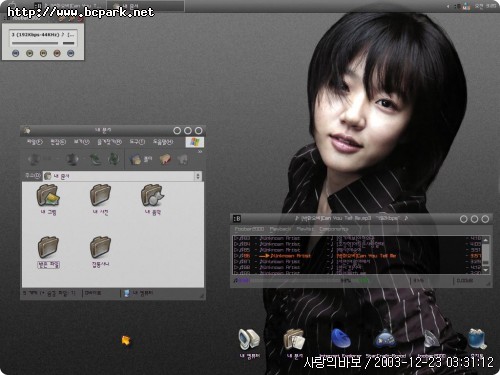Click pause button in mini player

(43, 53)
